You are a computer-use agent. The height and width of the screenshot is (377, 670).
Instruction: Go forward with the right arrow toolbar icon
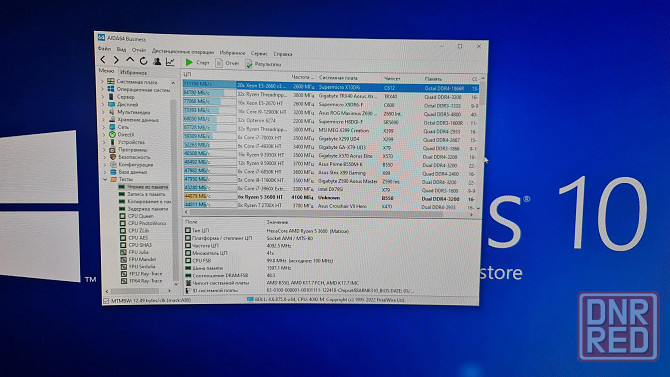pyautogui.click(x=116, y=60)
